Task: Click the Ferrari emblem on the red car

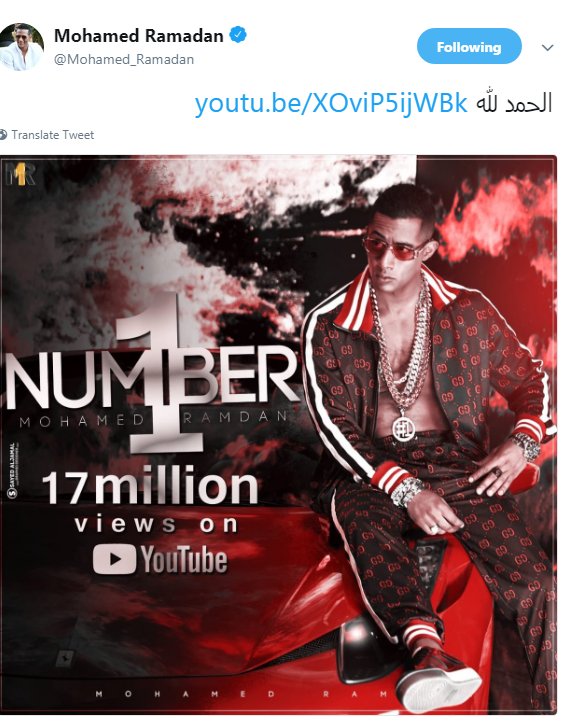Action: point(63,658)
